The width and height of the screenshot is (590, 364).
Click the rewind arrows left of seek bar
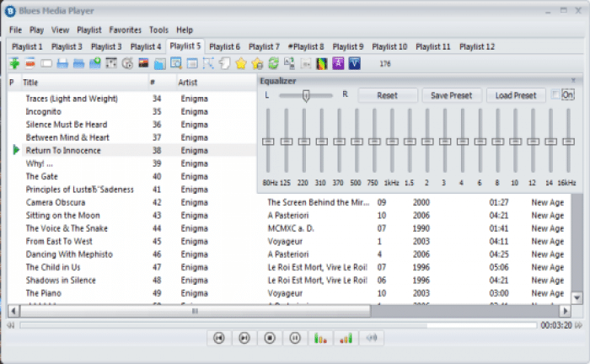tap(10, 325)
